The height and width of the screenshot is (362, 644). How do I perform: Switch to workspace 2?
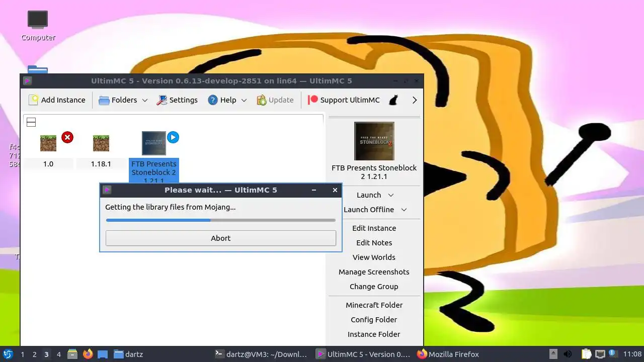[x=34, y=354]
